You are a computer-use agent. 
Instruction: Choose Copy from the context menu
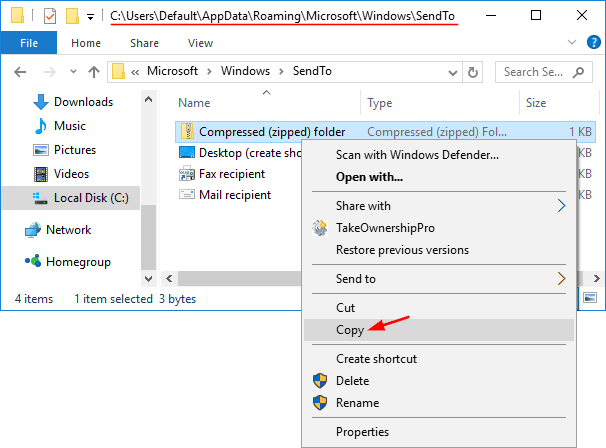(x=350, y=330)
